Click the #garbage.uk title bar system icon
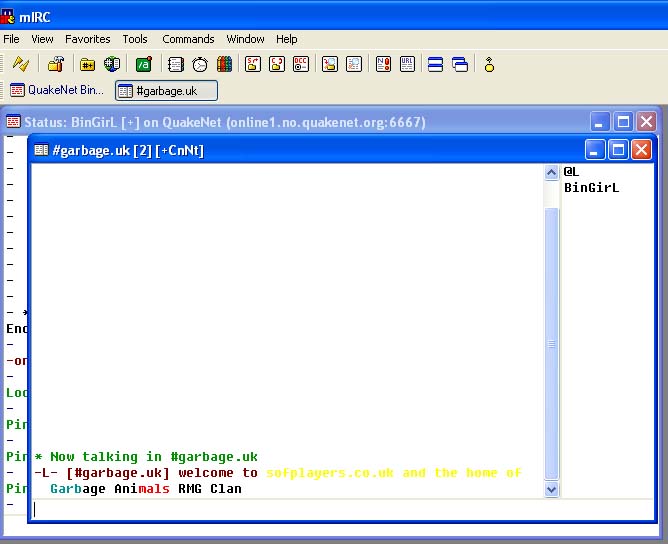 [x=41, y=150]
